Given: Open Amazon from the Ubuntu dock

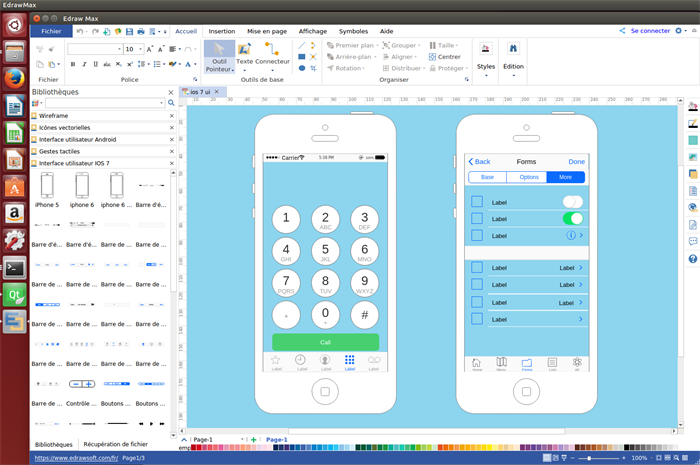Looking at the screenshot, I should pos(15,214).
